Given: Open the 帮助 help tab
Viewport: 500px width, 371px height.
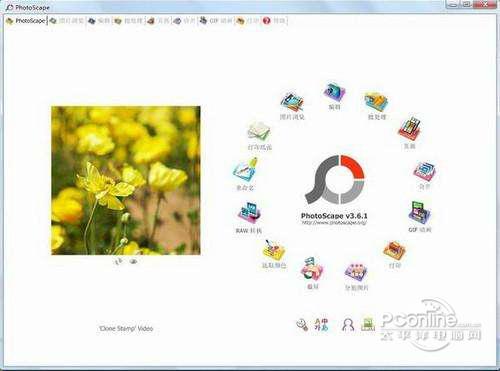Looking at the screenshot, I should 274,21.
